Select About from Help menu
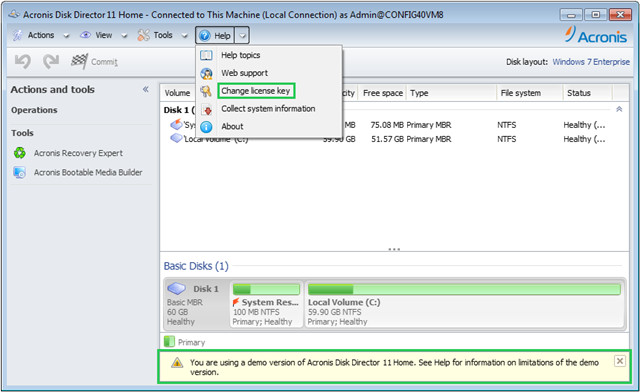 click(232, 127)
